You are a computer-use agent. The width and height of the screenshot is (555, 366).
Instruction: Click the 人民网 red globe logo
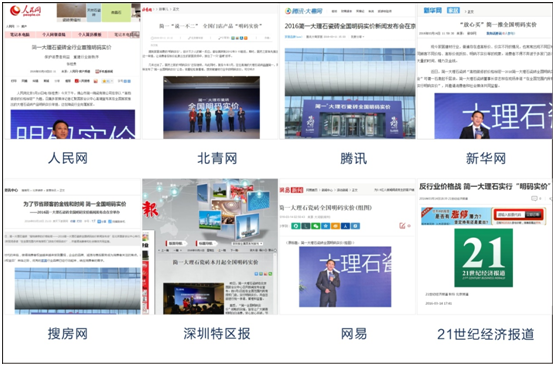coord(15,11)
